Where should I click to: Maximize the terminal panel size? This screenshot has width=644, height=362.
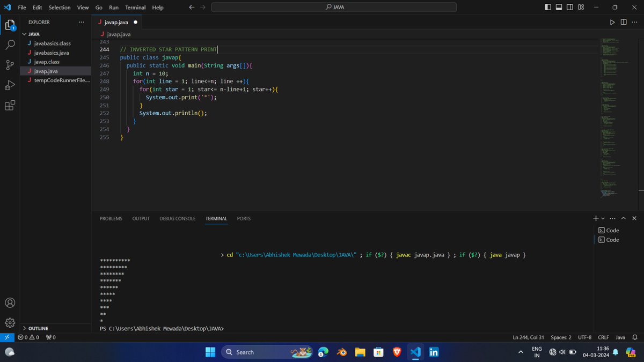click(x=624, y=218)
